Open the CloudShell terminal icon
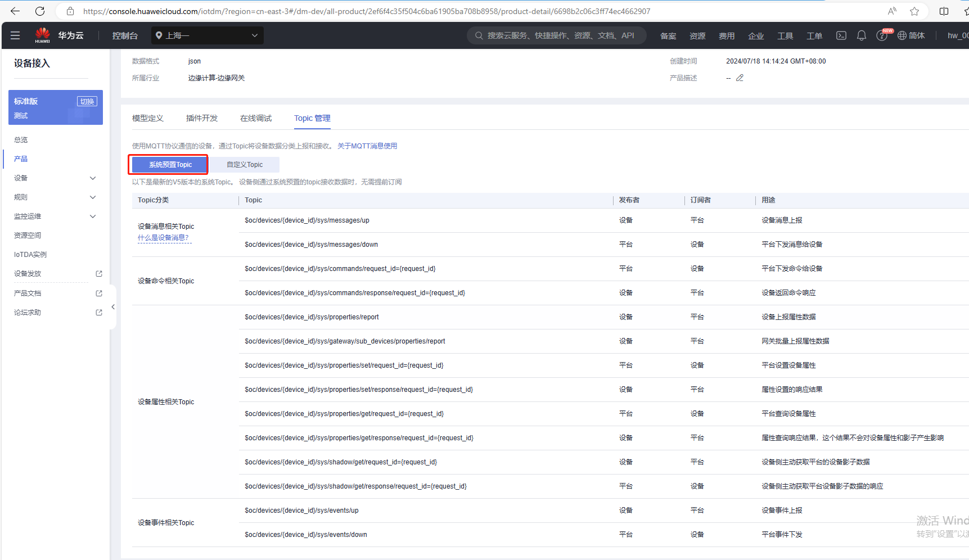Image resolution: width=969 pixels, height=560 pixels. (841, 35)
